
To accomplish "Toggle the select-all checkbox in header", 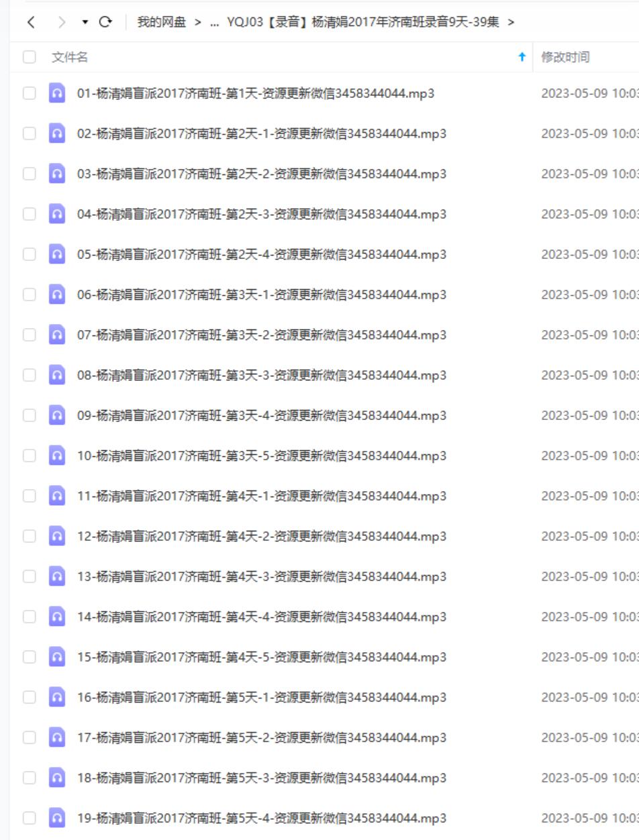I will (x=30, y=58).
